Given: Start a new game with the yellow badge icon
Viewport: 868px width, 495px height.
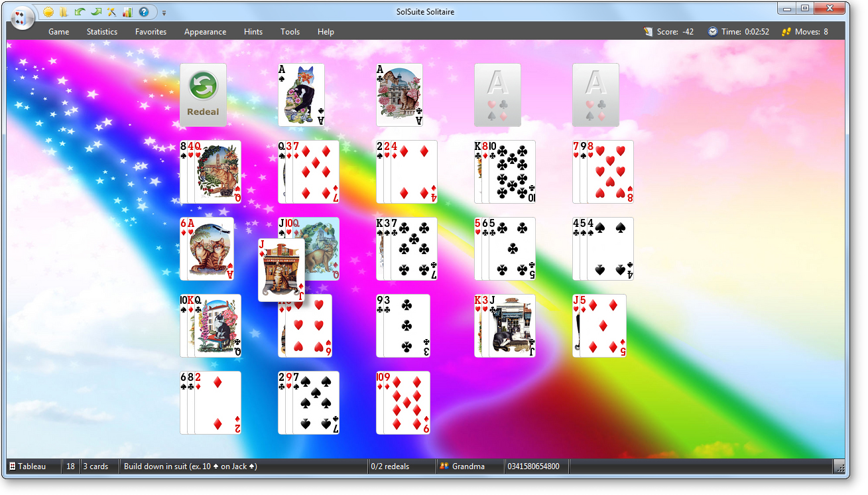Looking at the screenshot, I should (x=48, y=12).
